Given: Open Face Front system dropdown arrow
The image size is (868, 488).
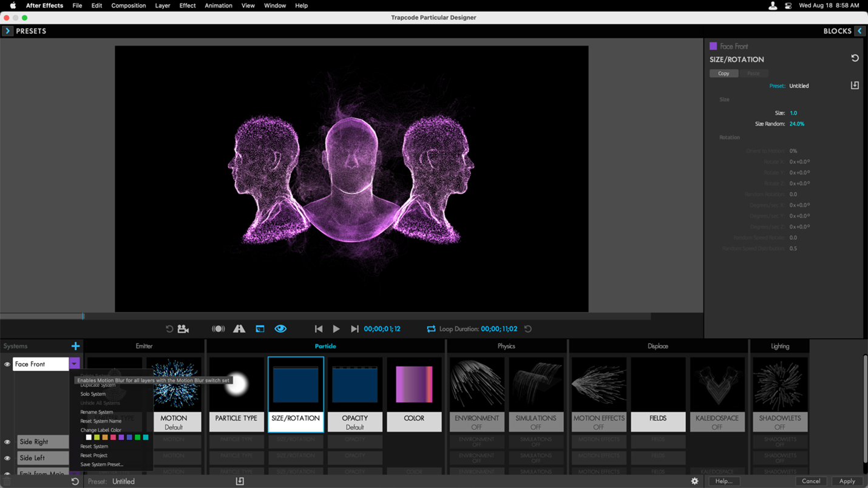Looking at the screenshot, I should [74, 364].
